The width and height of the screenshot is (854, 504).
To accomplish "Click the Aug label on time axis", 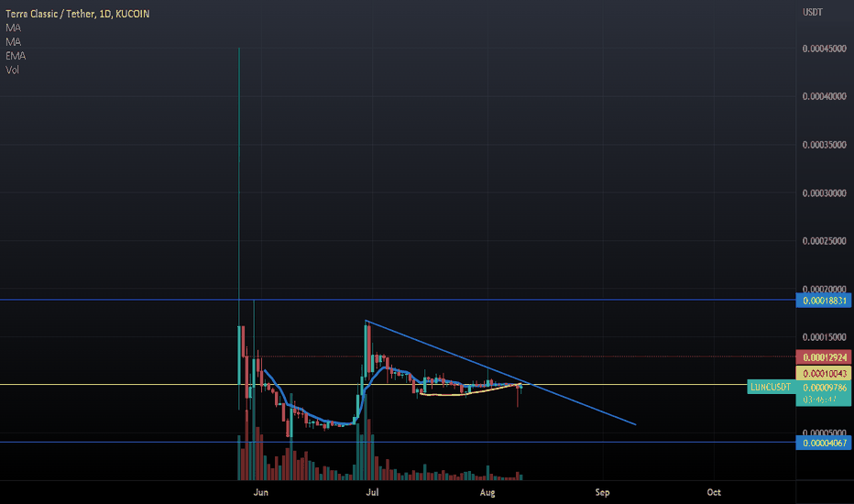I will (487, 493).
